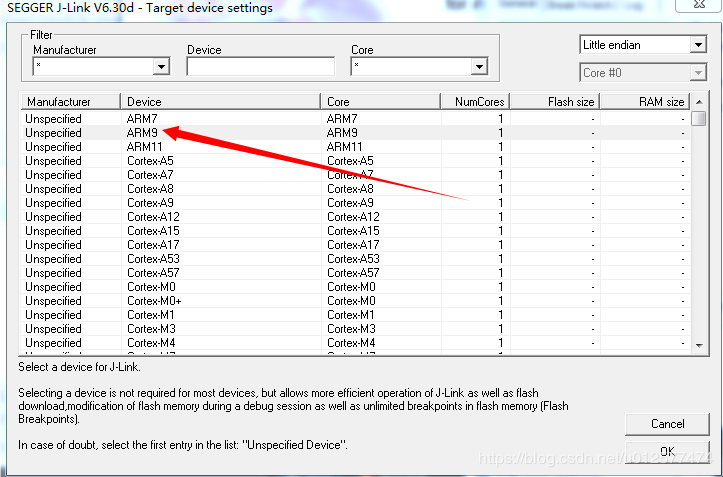The width and height of the screenshot is (723, 477).
Task: Select the Cortex-A12 device row
Action: 355,217
